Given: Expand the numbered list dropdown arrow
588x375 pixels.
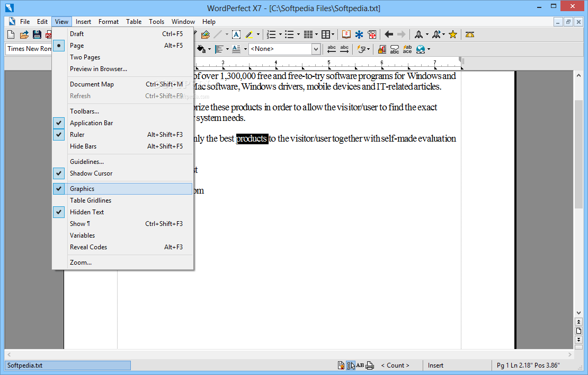Looking at the screenshot, I should [280, 34].
